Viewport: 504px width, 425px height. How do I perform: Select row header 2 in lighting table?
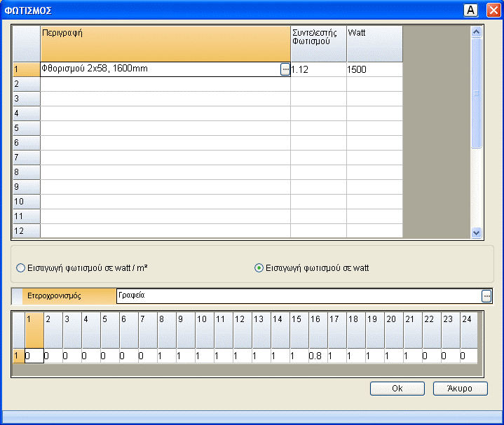pyautogui.click(x=27, y=84)
